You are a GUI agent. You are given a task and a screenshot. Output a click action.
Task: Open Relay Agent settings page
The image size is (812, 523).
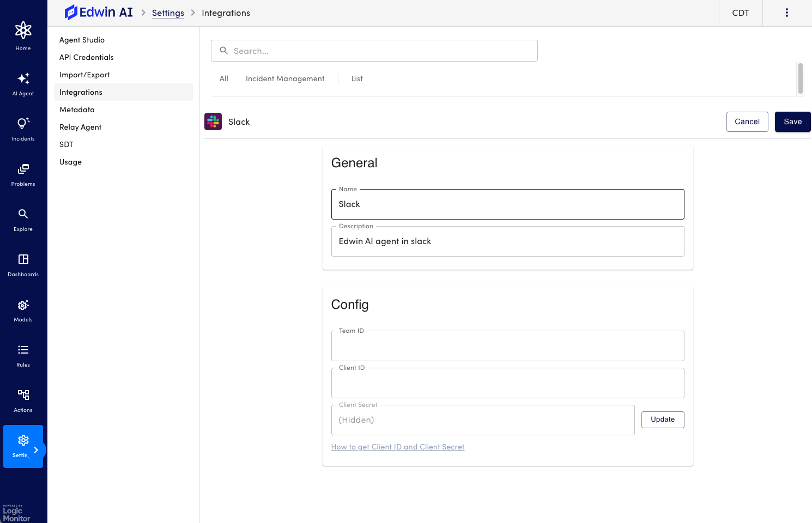coord(123,127)
